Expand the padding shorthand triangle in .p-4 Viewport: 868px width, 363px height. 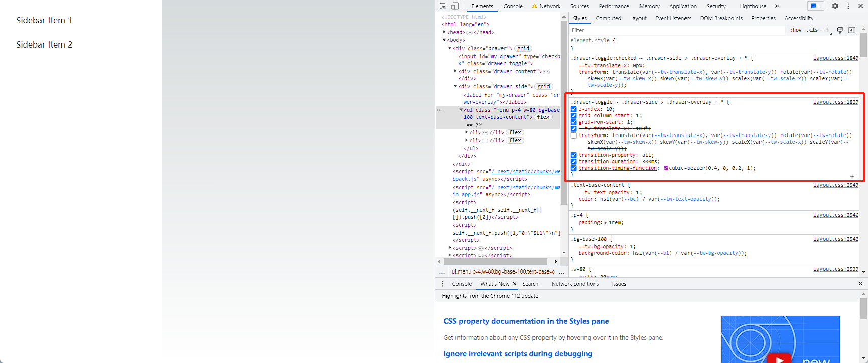(x=606, y=223)
